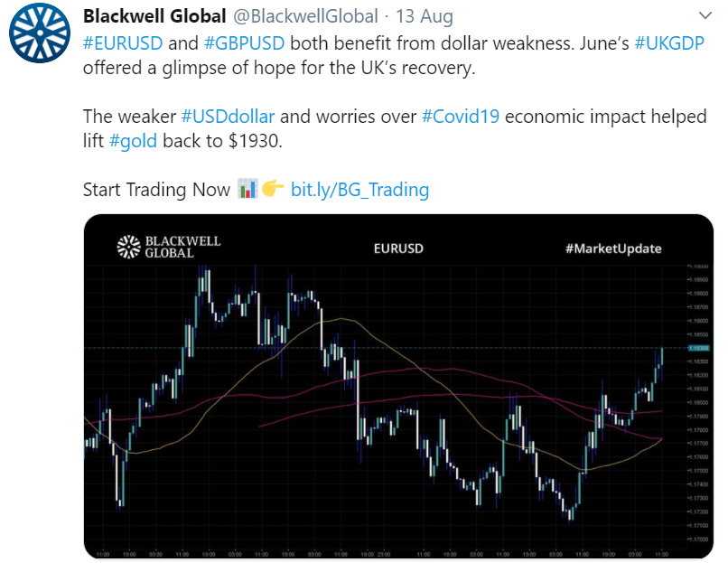The image size is (728, 563).
Task: Open the #Covid19 hashtag link
Action: (461, 117)
